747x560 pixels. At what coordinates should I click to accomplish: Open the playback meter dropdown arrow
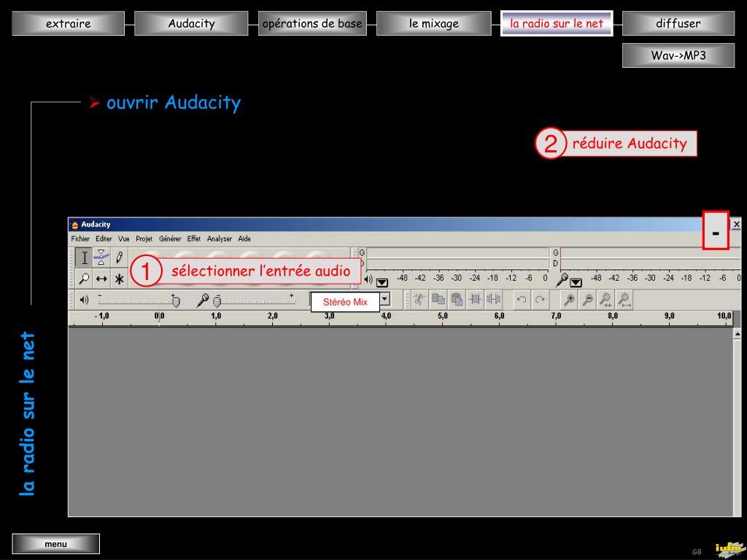click(382, 283)
